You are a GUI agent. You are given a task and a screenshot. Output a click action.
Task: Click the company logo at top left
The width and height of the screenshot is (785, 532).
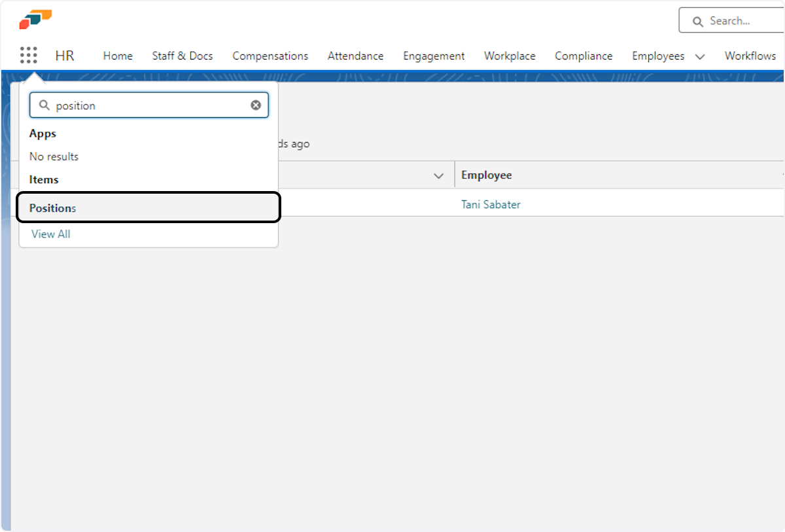pos(35,20)
